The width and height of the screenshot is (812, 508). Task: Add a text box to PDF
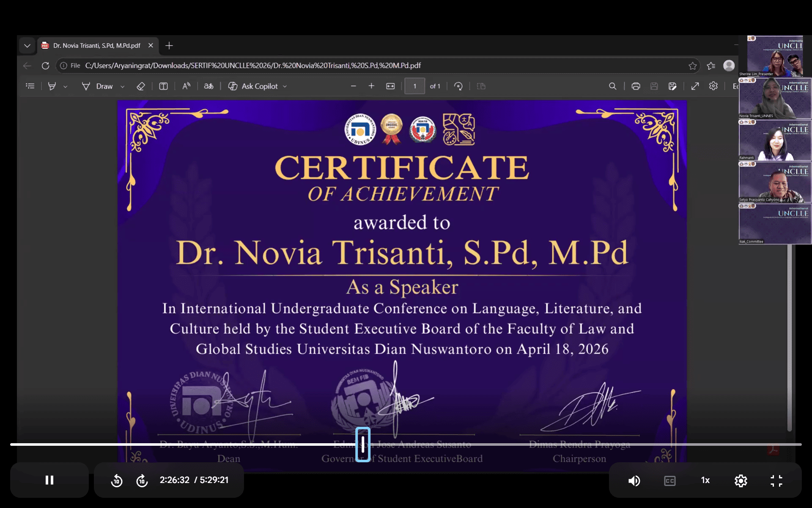tap(163, 86)
